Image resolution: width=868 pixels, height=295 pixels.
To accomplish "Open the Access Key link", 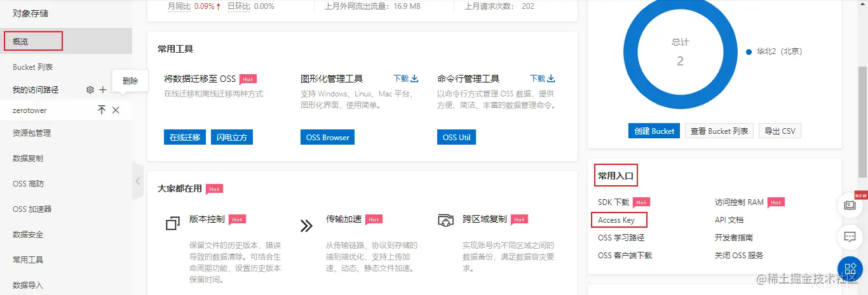I will (x=616, y=220).
